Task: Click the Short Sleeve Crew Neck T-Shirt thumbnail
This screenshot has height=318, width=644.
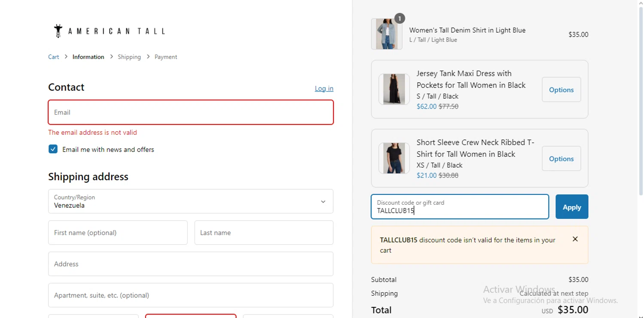Action: 394,158
